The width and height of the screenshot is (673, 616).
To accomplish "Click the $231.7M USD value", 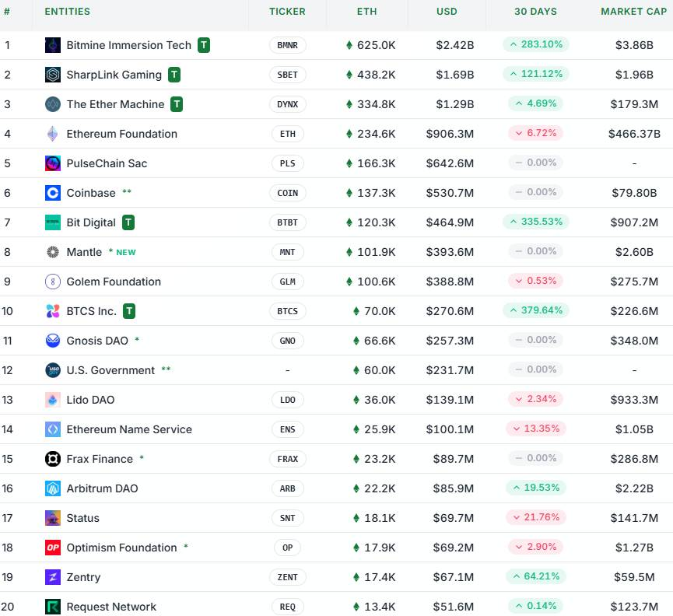I will (450, 370).
